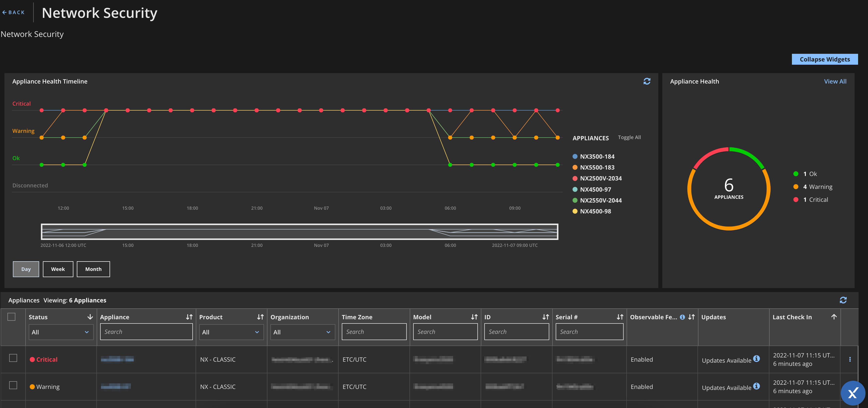Switch timeline to Day view
Viewport: 868px width, 408px height.
[26, 269]
